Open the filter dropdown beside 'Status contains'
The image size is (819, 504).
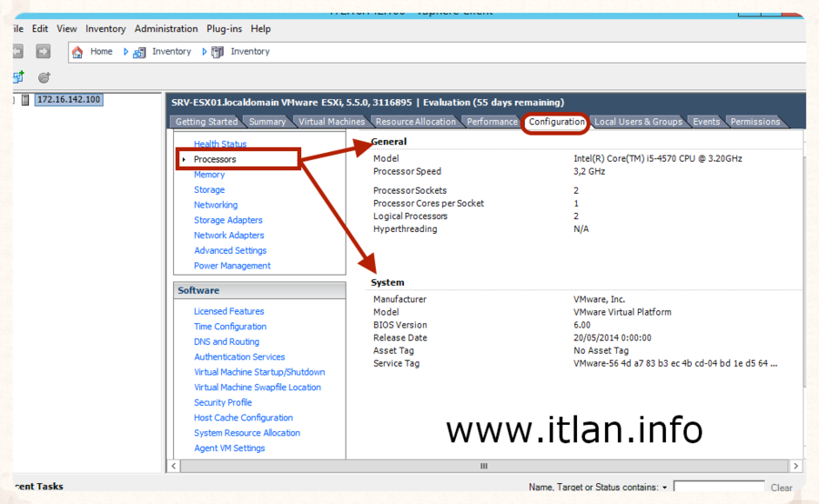665,488
